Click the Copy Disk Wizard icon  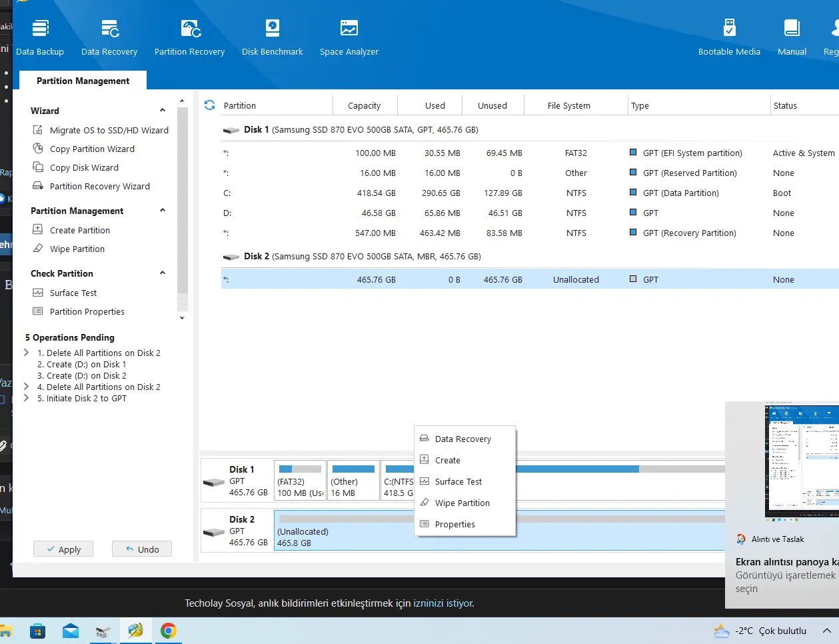click(38, 167)
